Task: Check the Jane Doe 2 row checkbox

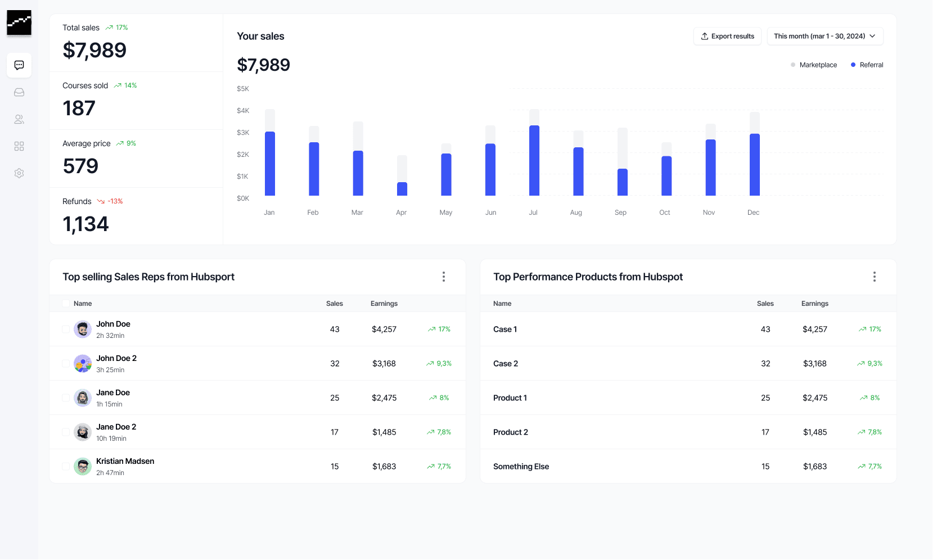Action: (x=66, y=432)
